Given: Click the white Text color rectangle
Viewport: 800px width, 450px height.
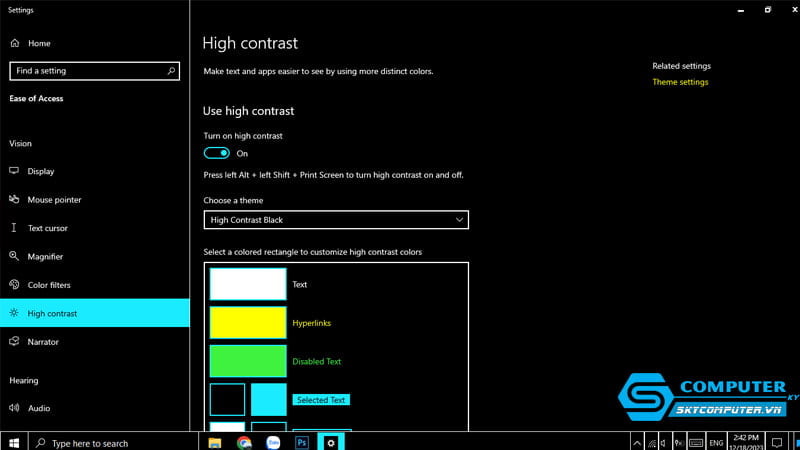Looking at the screenshot, I should pos(248,284).
